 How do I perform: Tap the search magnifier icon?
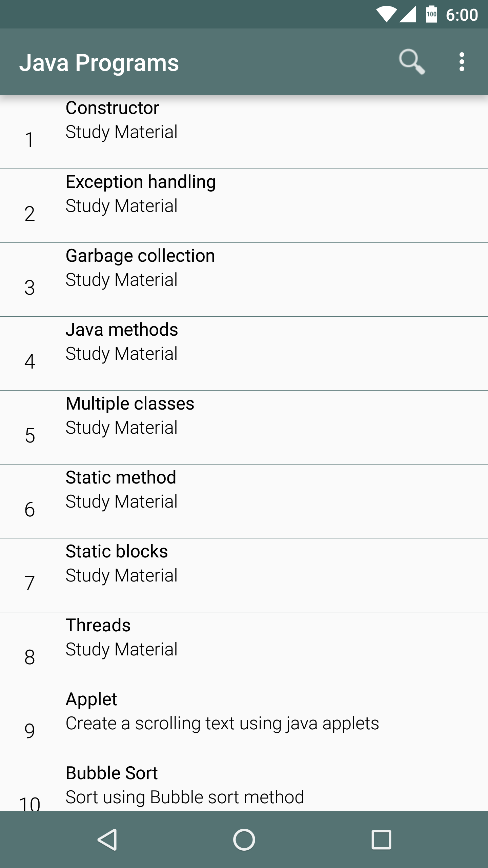pos(411,62)
